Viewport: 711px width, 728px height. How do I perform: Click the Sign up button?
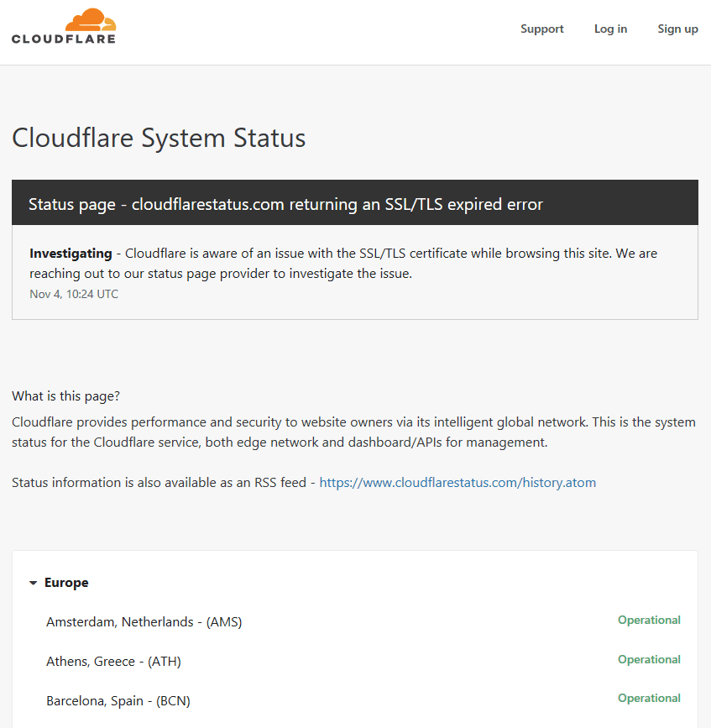677,29
